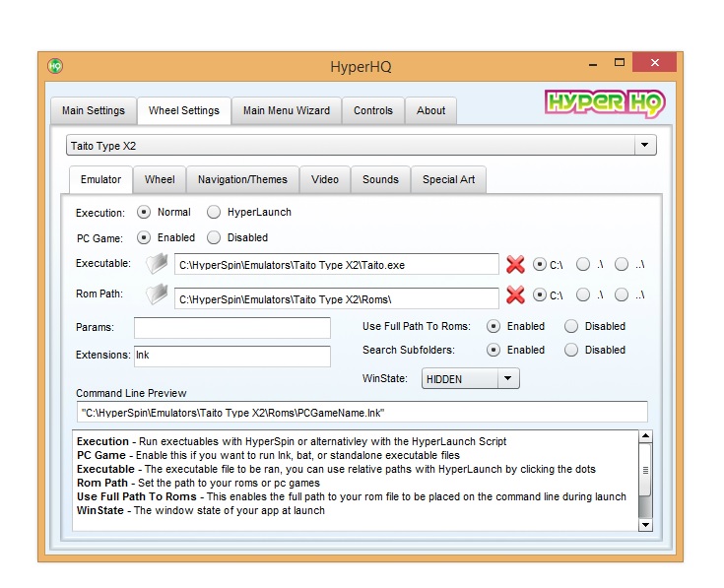Open the About tab
Image resolution: width=724 pixels, height=588 pixels.
[430, 110]
